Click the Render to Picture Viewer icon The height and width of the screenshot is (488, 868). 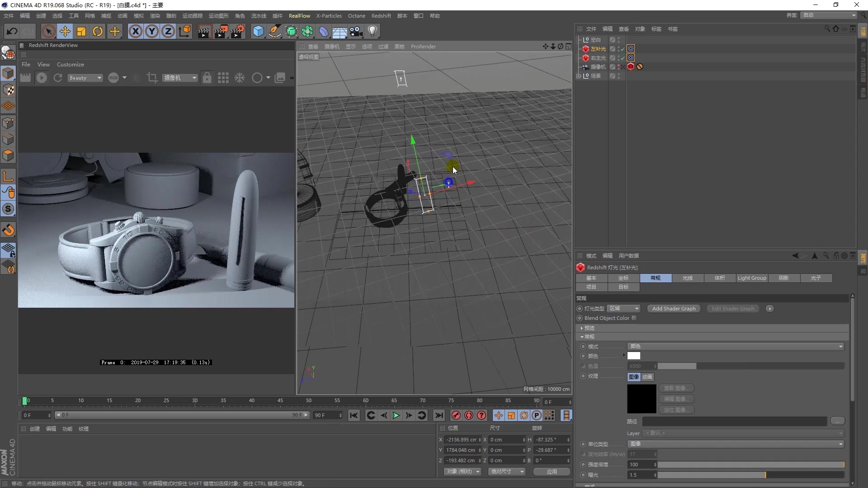pyautogui.click(x=221, y=31)
